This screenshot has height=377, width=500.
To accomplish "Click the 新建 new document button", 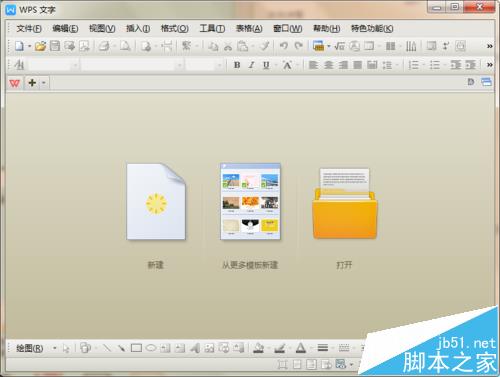I will tap(156, 216).
